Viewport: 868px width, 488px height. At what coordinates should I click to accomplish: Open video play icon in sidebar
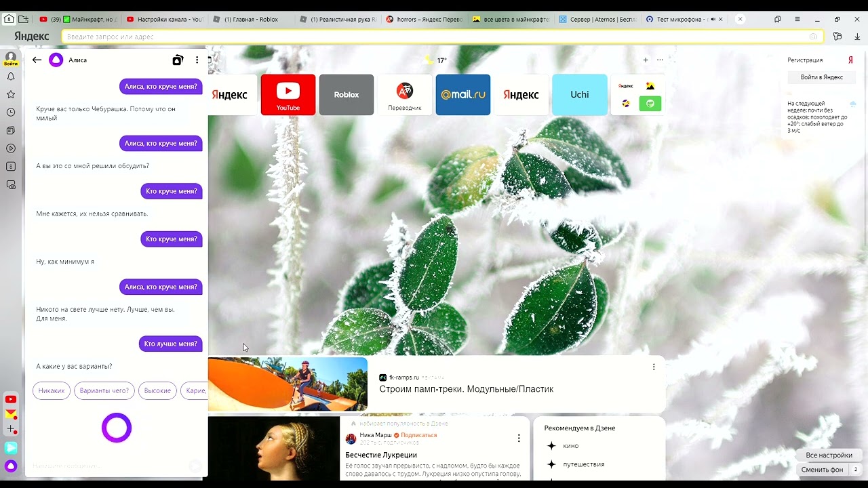pos(11,148)
